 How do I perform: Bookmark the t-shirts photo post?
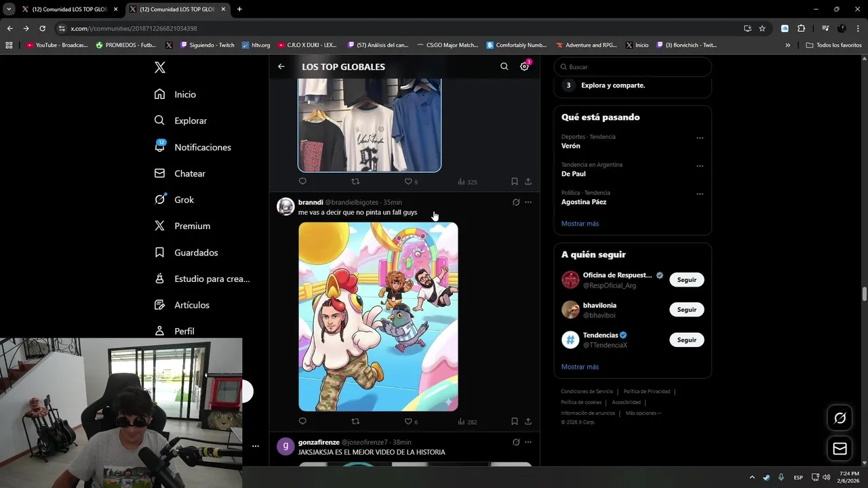click(x=515, y=182)
